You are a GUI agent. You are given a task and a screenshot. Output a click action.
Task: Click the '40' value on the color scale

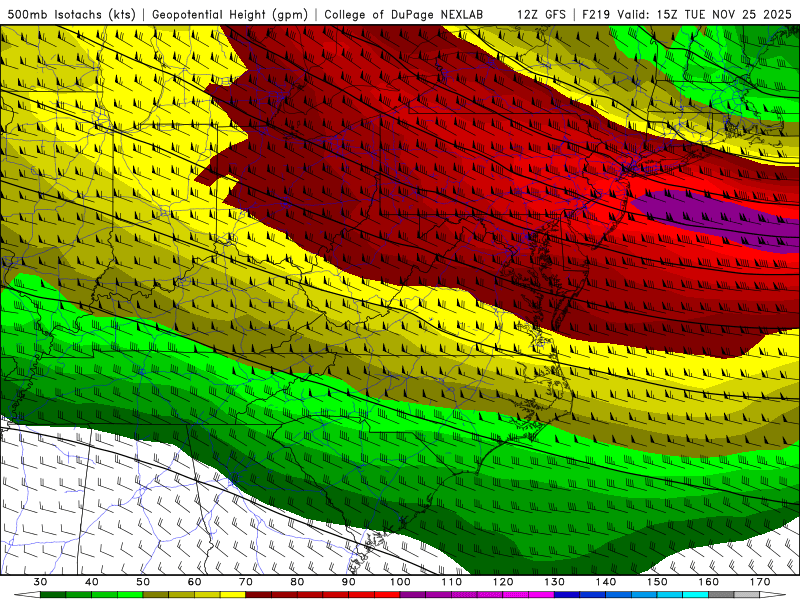click(x=92, y=582)
